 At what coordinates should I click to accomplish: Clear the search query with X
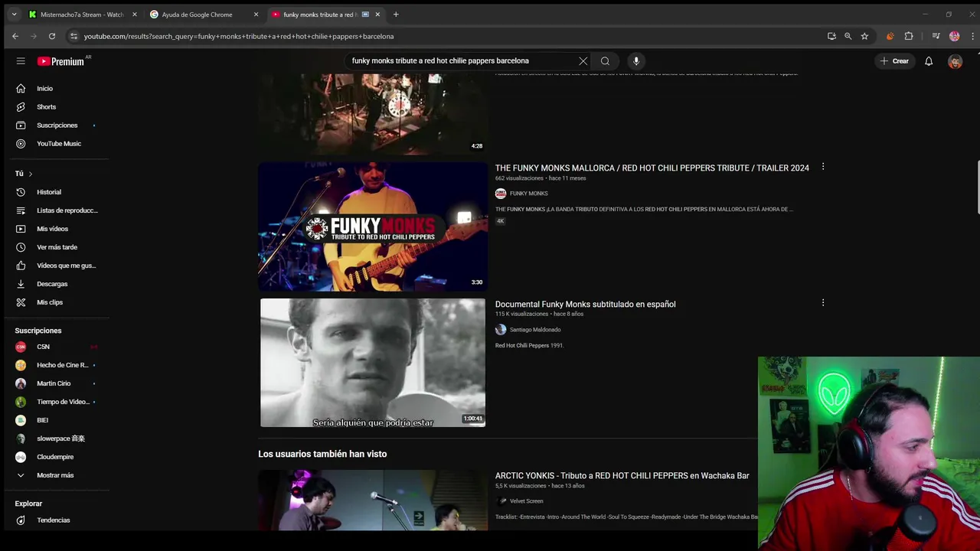(x=583, y=61)
